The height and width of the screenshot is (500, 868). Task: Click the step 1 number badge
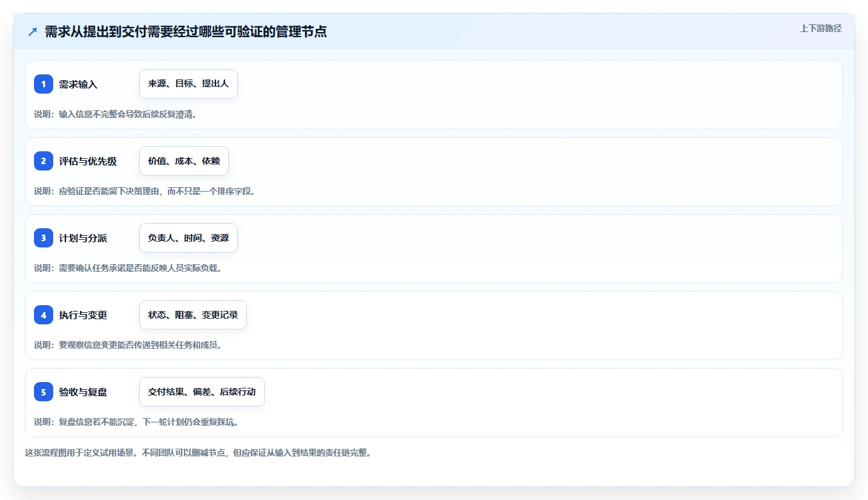tap(44, 84)
